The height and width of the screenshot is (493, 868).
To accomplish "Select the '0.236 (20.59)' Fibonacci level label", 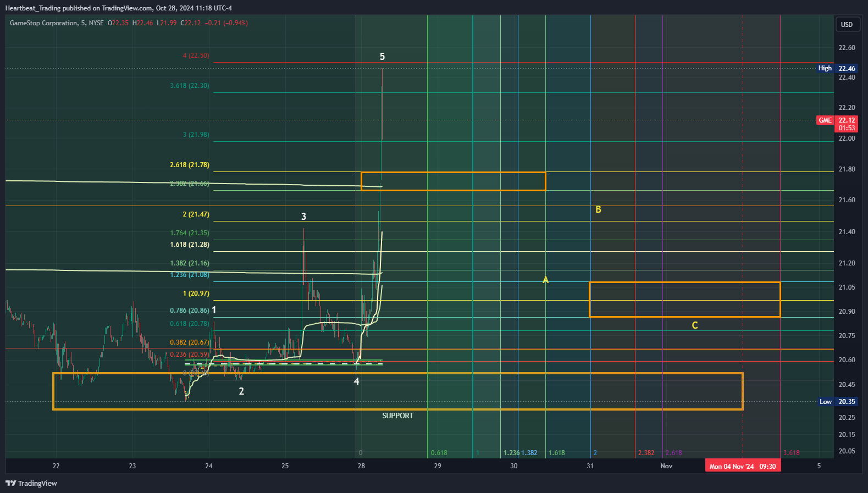I will (190, 354).
